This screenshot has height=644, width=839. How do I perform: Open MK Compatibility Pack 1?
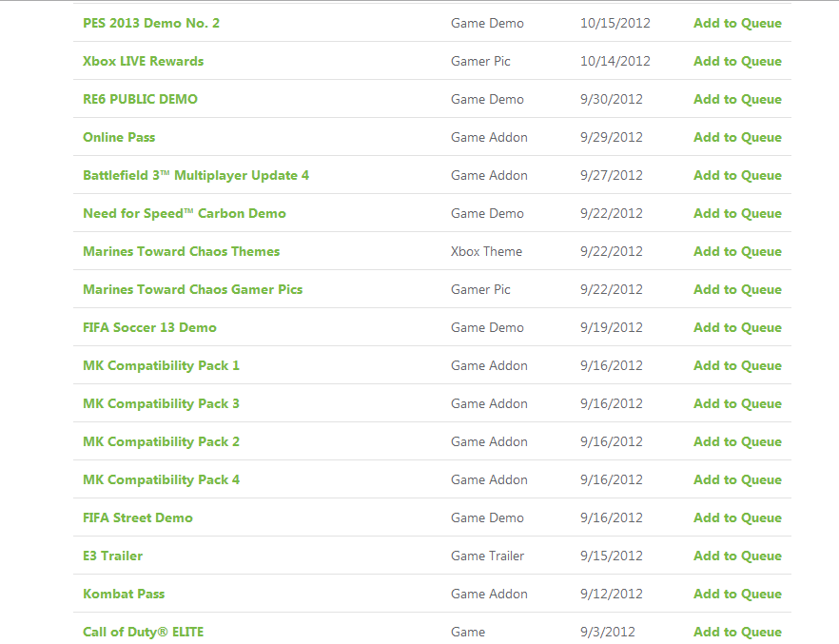point(161,365)
